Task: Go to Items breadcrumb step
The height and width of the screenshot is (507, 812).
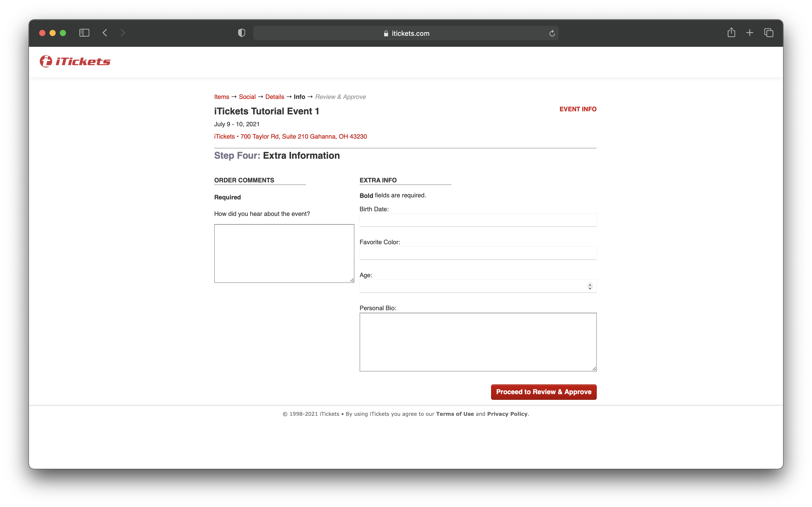Action: click(221, 97)
